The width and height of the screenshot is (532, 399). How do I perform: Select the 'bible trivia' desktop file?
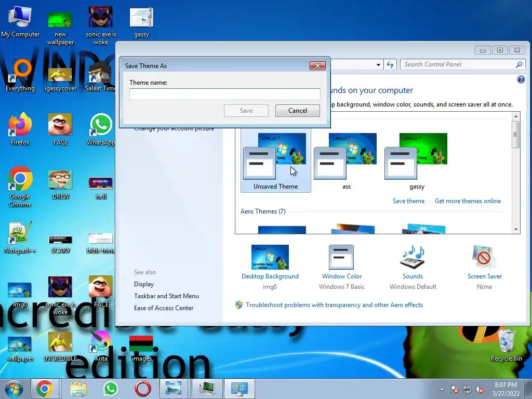click(x=101, y=243)
